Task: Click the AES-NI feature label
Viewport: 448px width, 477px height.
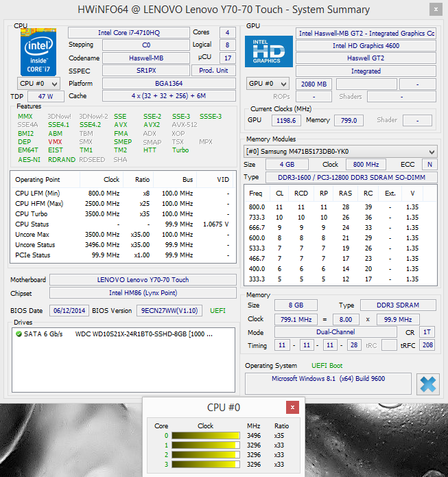Action: (29, 160)
